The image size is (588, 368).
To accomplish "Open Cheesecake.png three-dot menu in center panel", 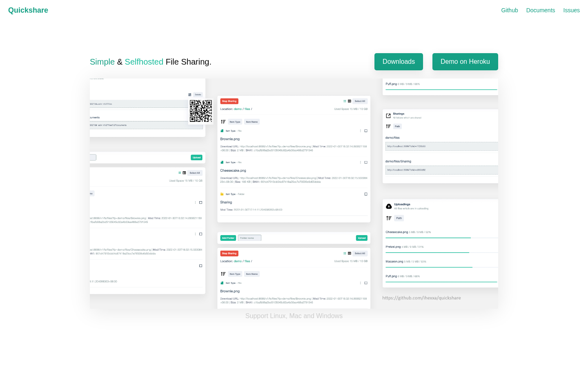I will [x=360, y=162].
